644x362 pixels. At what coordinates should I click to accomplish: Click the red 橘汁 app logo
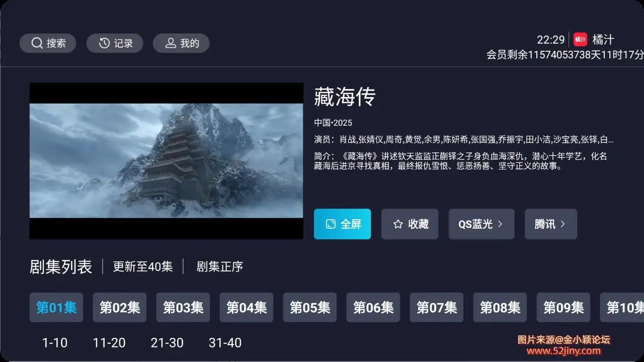(x=580, y=39)
